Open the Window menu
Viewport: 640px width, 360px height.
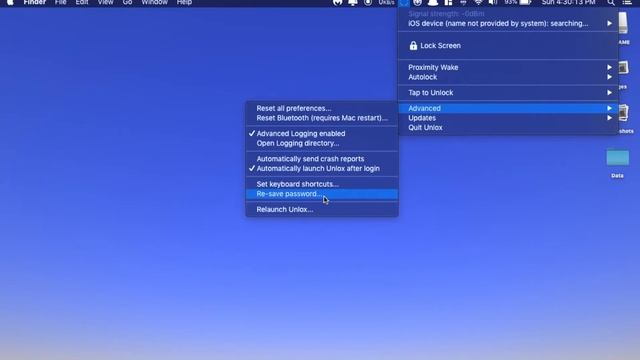coord(154,2)
